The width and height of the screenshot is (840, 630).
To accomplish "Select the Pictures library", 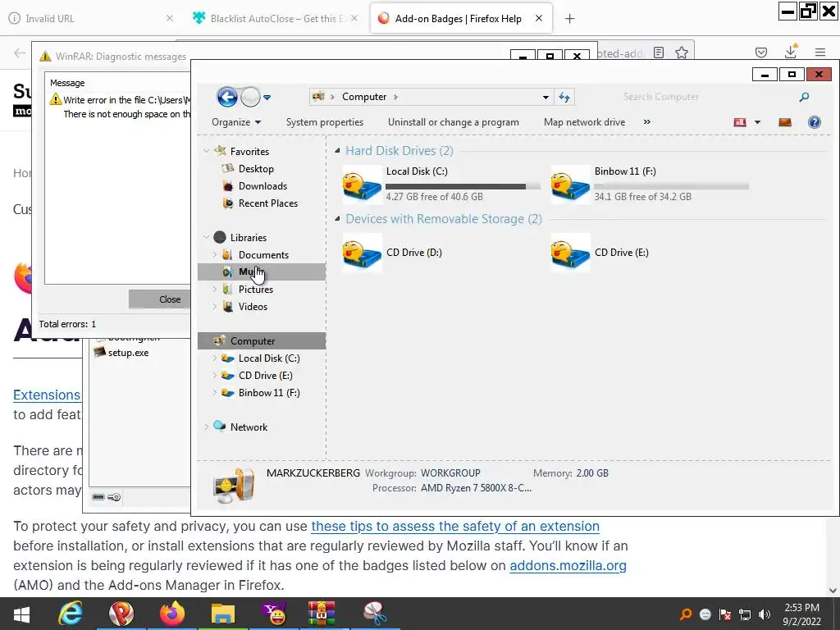I will tap(256, 290).
